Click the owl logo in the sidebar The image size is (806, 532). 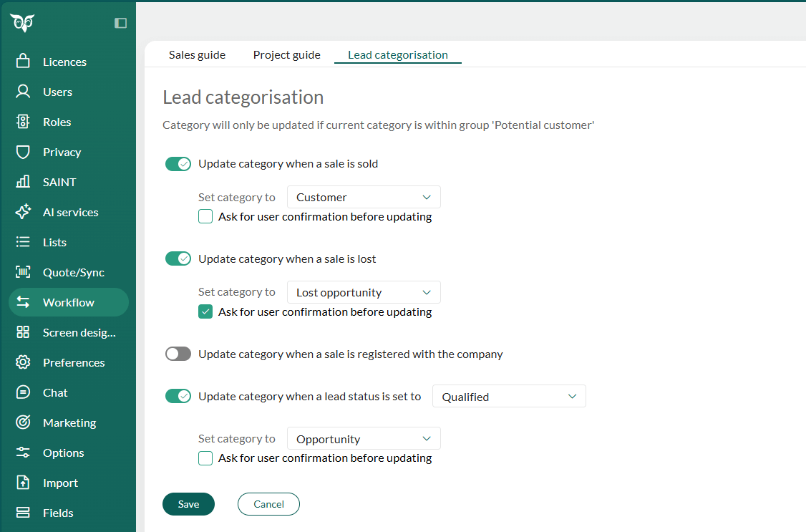click(x=22, y=22)
